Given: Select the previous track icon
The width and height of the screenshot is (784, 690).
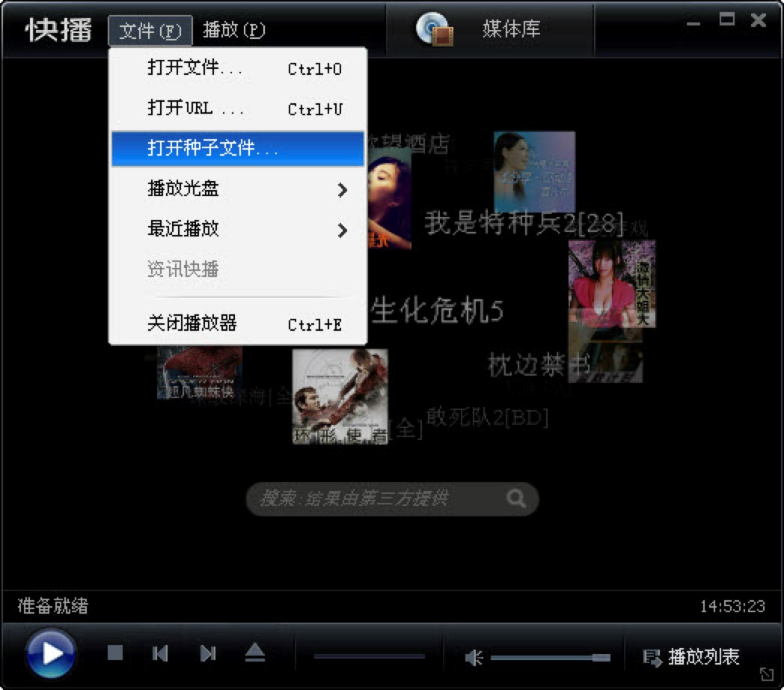Looking at the screenshot, I should coord(160,653).
